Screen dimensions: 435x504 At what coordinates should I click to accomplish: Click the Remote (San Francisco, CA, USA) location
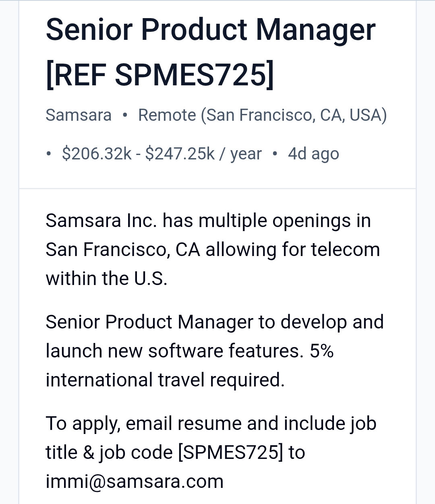click(263, 115)
